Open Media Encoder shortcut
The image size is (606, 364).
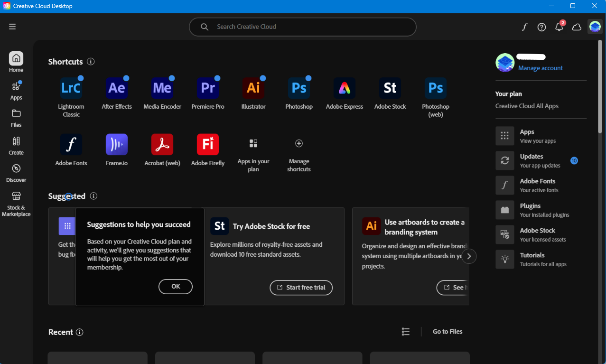(162, 88)
